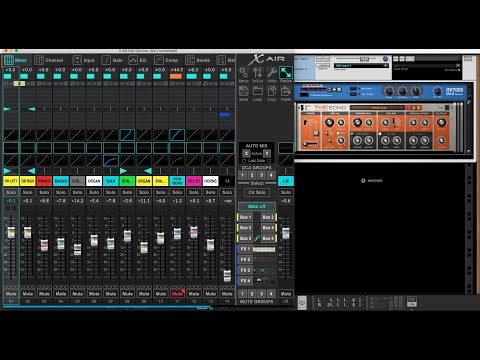Viewport: 480px width, 360px height.
Task: Select the red PIANO channel label
Action: point(44,181)
